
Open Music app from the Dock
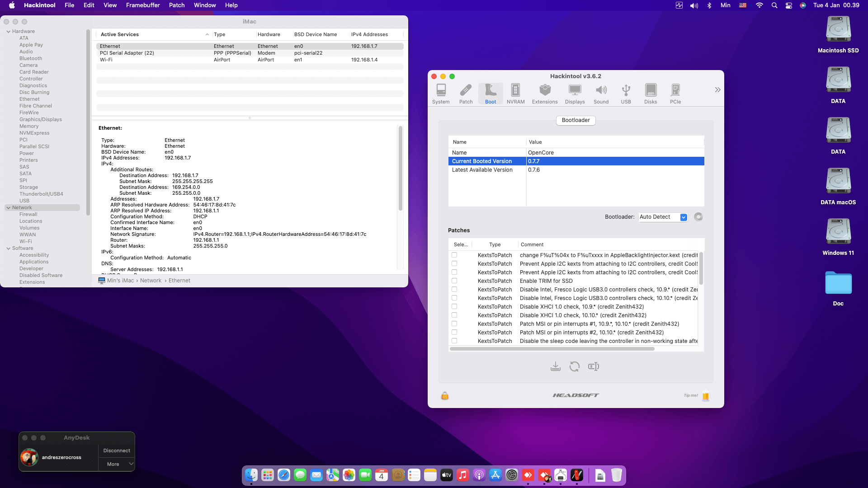(463, 475)
